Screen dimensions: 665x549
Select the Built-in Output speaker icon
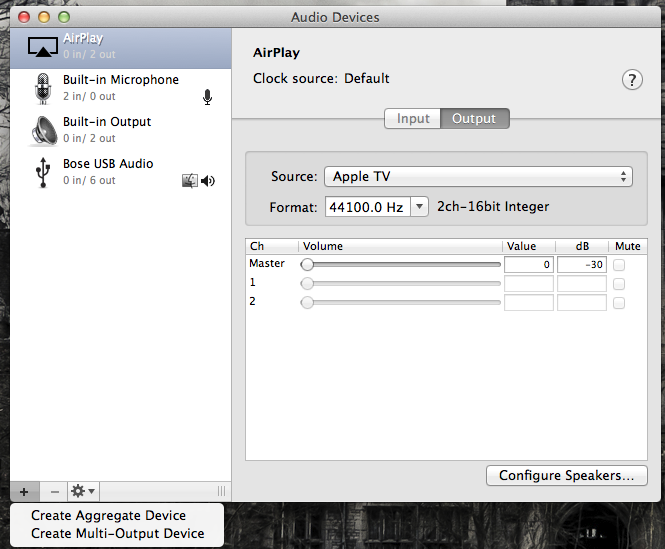click(44, 131)
